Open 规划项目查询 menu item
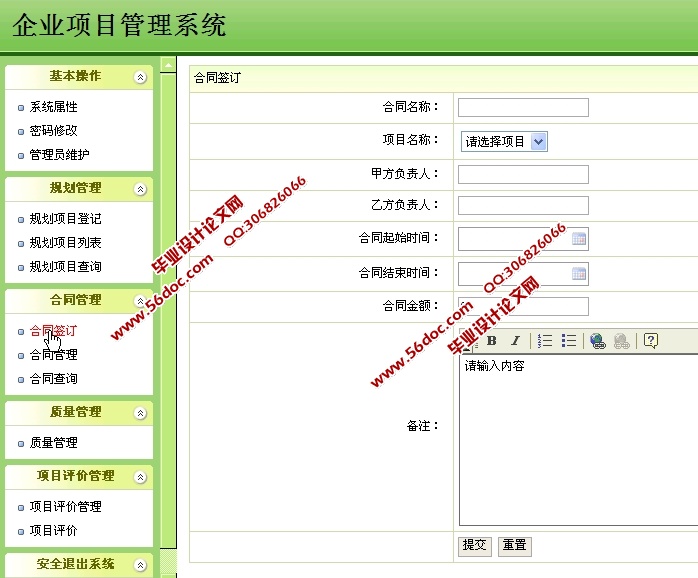 tap(65, 267)
